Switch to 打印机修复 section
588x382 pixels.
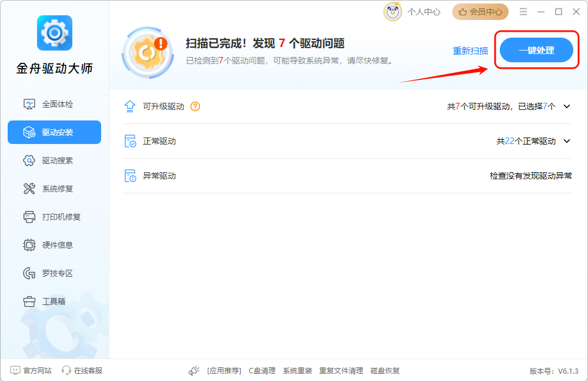tap(54, 217)
